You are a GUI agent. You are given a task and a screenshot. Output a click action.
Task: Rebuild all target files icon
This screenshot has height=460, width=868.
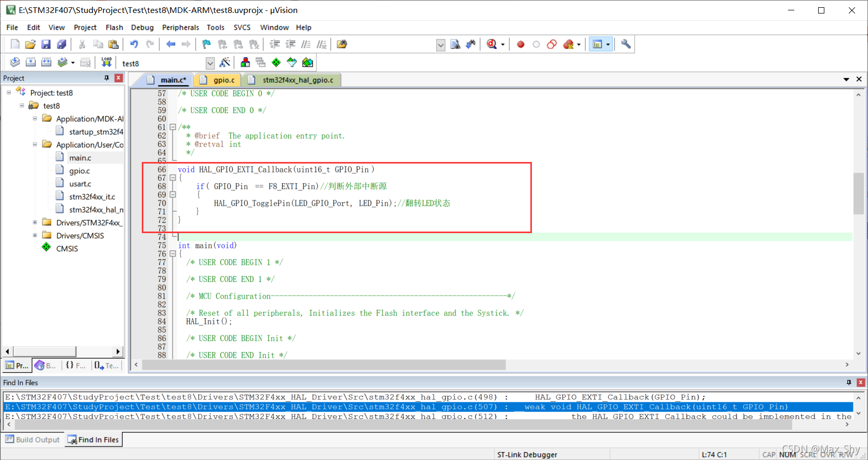[46, 63]
